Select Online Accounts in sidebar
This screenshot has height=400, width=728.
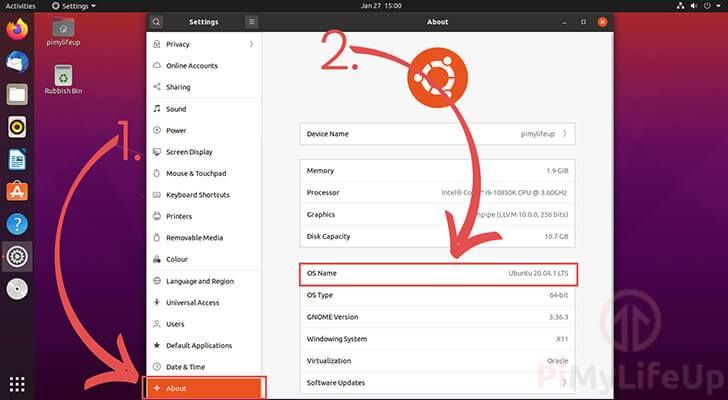point(204,65)
